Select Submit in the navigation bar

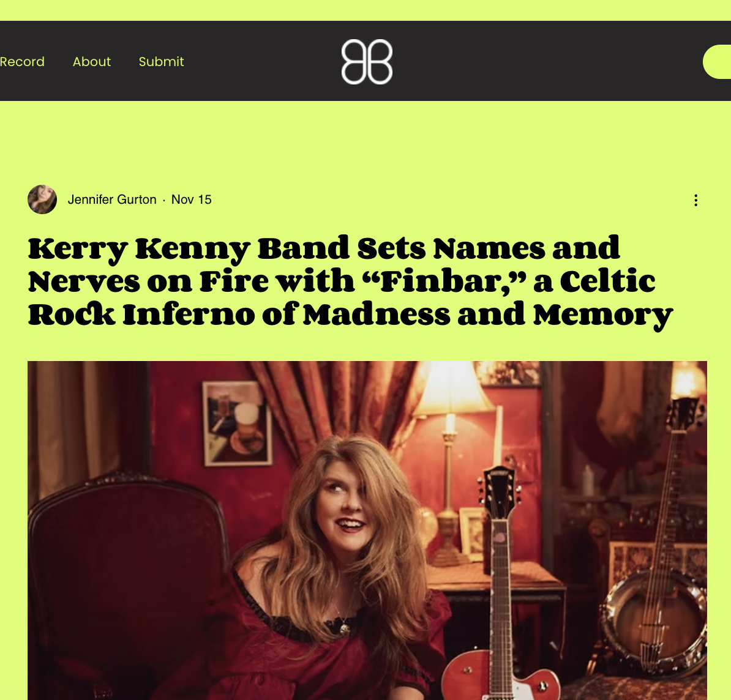click(161, 62)
